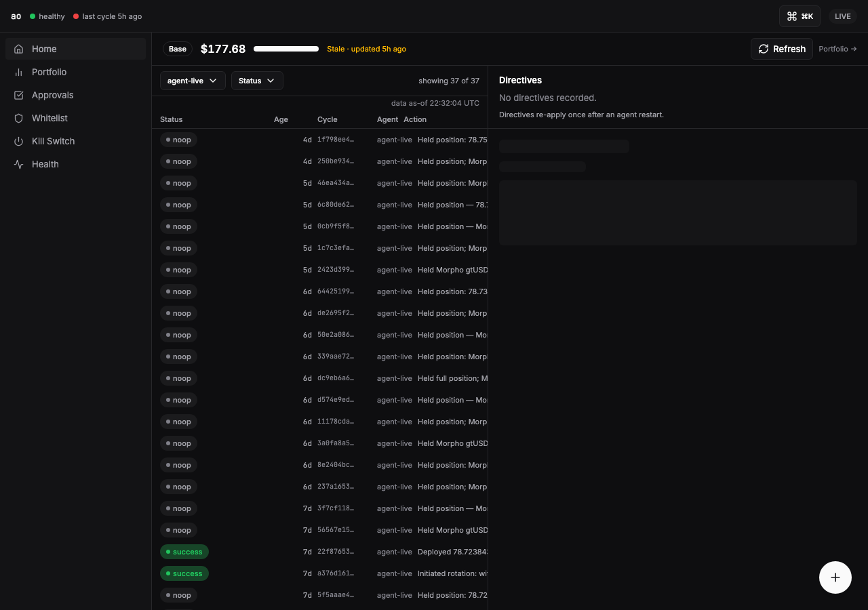Select the row with cycle 8e2404bc
Image resolution: width=868 pixels, height=610 pixels.
click(x=320, y=465)
